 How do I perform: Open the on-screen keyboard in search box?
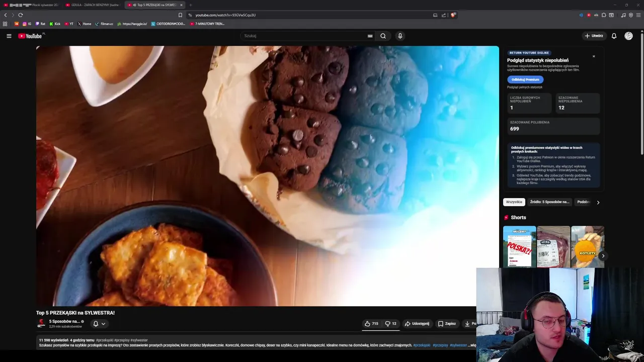coord(370,36)
